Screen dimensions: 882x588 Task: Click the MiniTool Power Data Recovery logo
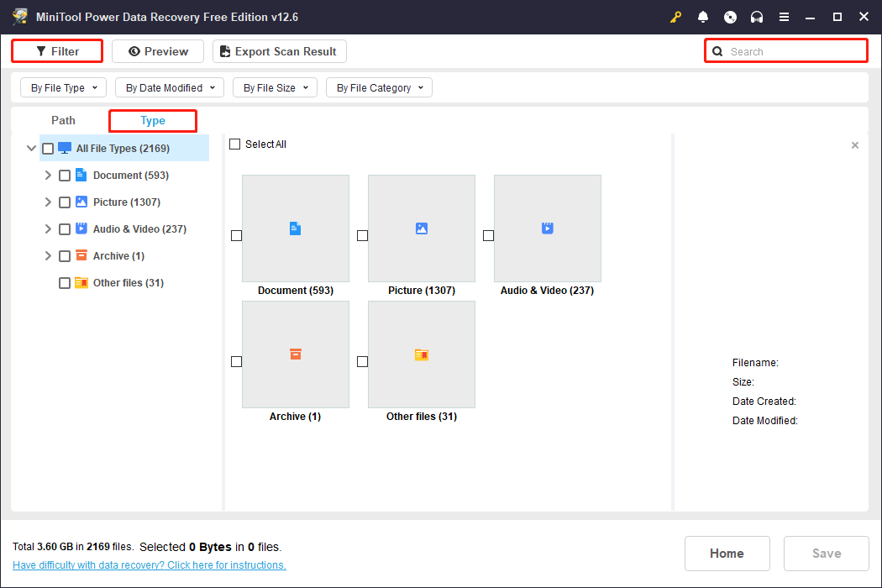[x=20, y=16]
